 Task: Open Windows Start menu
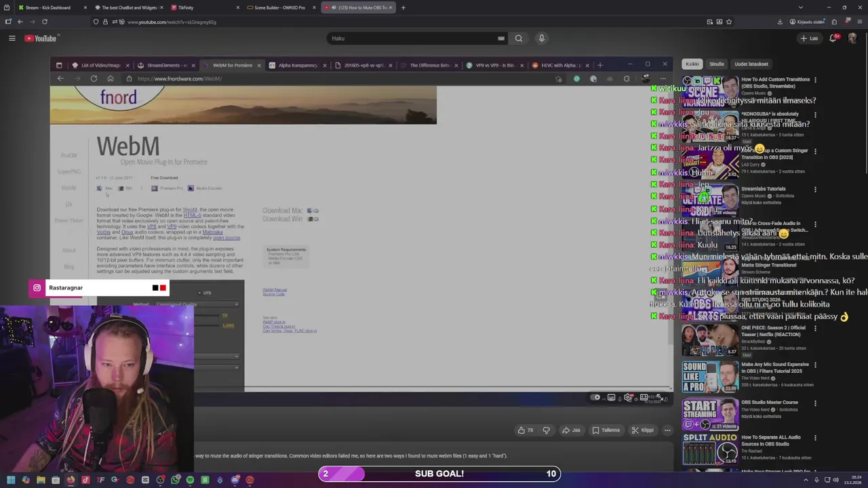pos(11,480)
